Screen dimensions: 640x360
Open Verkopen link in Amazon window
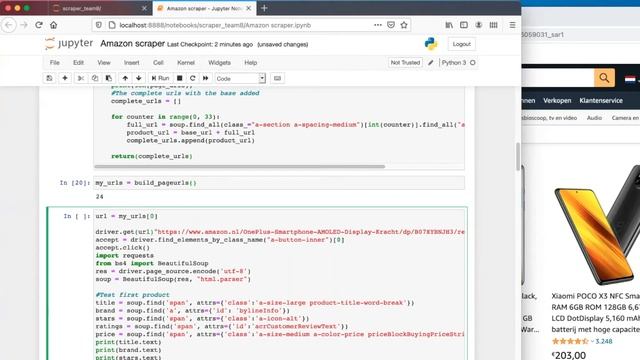[x=557, y=100]
